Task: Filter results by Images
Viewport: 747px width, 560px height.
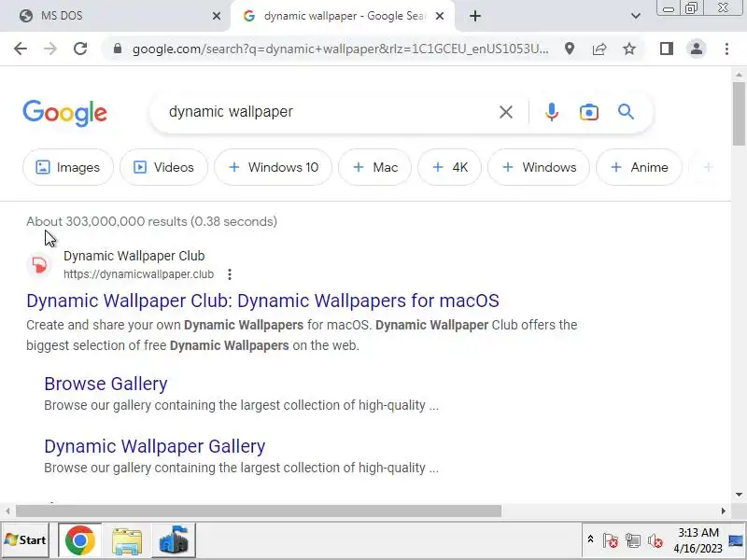Action: (x=68, y=167)
